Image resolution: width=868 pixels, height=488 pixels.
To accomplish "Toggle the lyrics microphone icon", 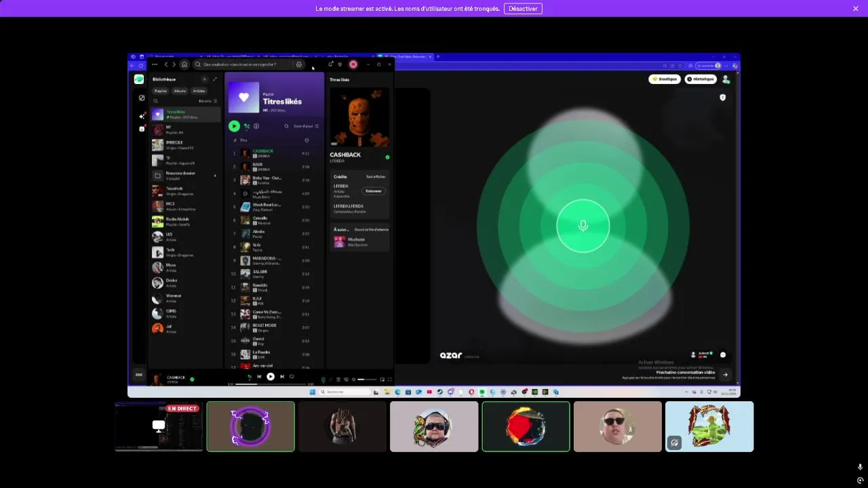I will [331, 380].
